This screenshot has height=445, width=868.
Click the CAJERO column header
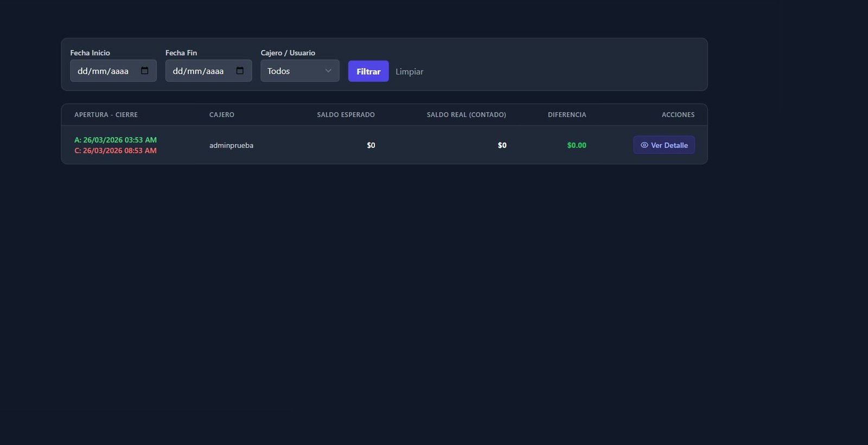pos(222,115)
